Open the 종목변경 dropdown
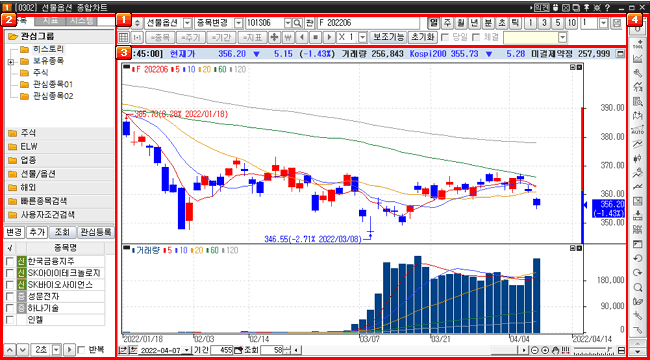Screen dimensions: 650x360 [x=239, y=23]
